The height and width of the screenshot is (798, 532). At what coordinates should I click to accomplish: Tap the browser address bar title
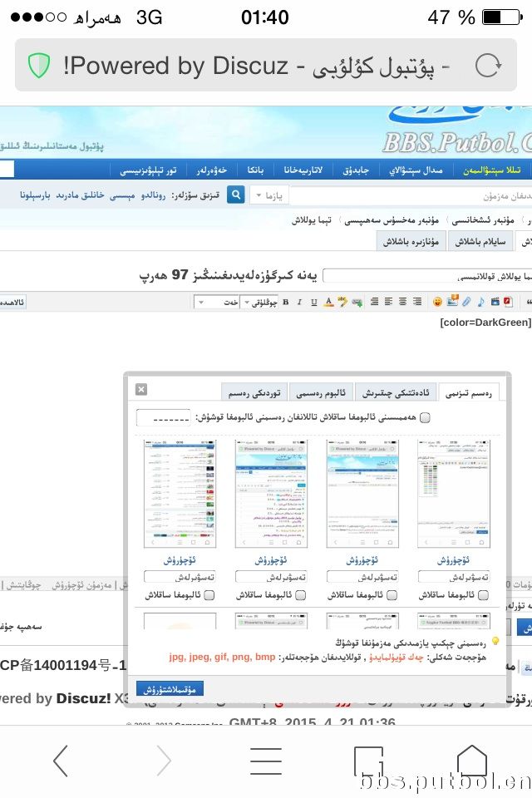click(x=256, y=66)
